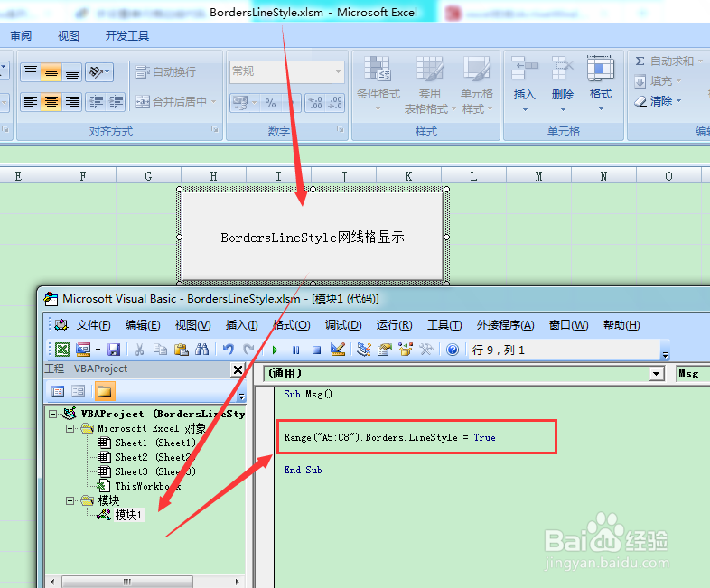This screenshot has height=588, width=710.
Task: Open 条件格式 conditional formatting menu
Action: pos(378,84)
